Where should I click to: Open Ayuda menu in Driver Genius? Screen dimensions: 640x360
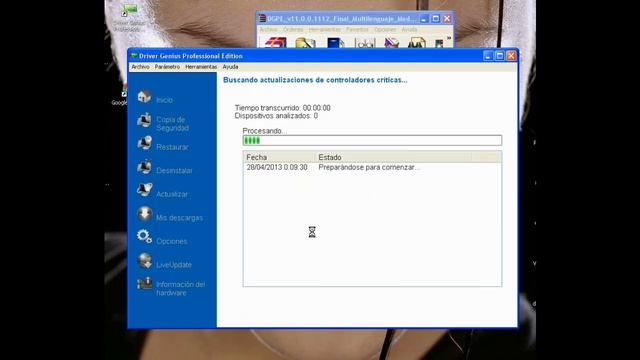230,67
